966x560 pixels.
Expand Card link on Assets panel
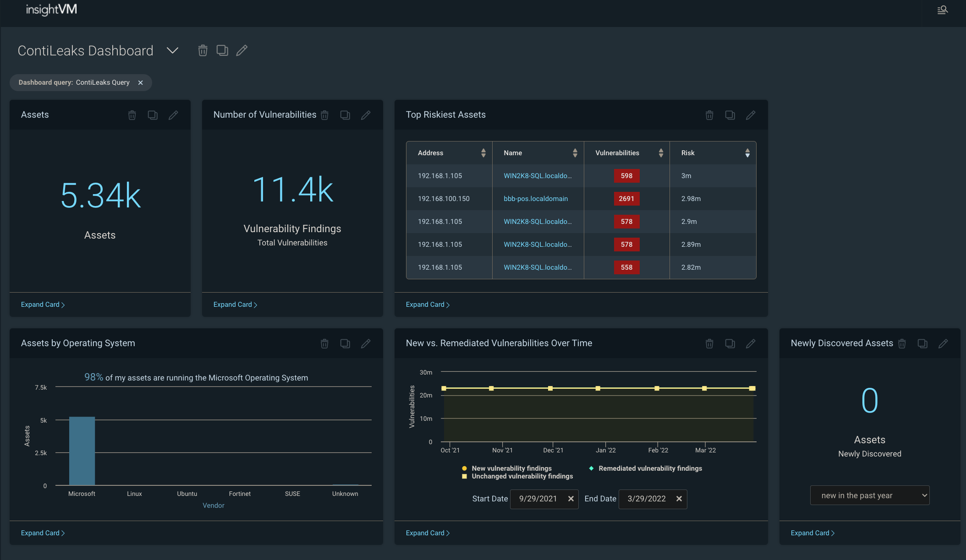click(43, 304)
